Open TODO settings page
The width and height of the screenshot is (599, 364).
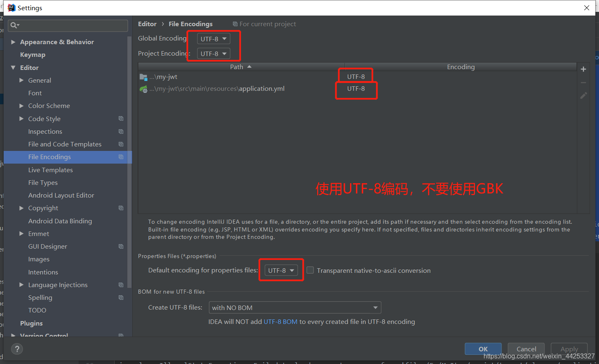(x=37, y=310)
